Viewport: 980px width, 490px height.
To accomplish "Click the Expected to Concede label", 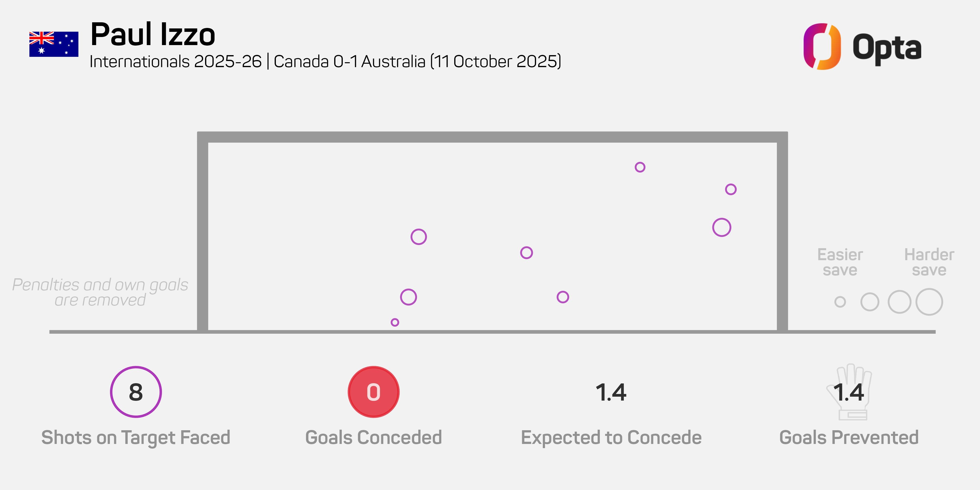I will pos(611,438).
